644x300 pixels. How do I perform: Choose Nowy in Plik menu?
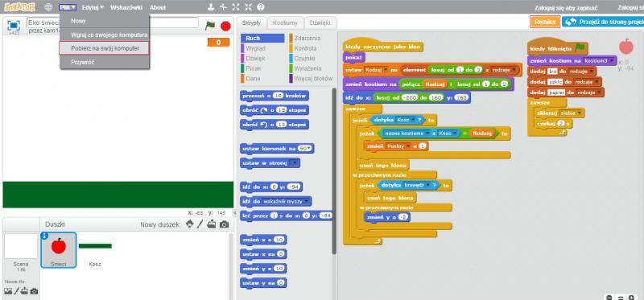105,21
